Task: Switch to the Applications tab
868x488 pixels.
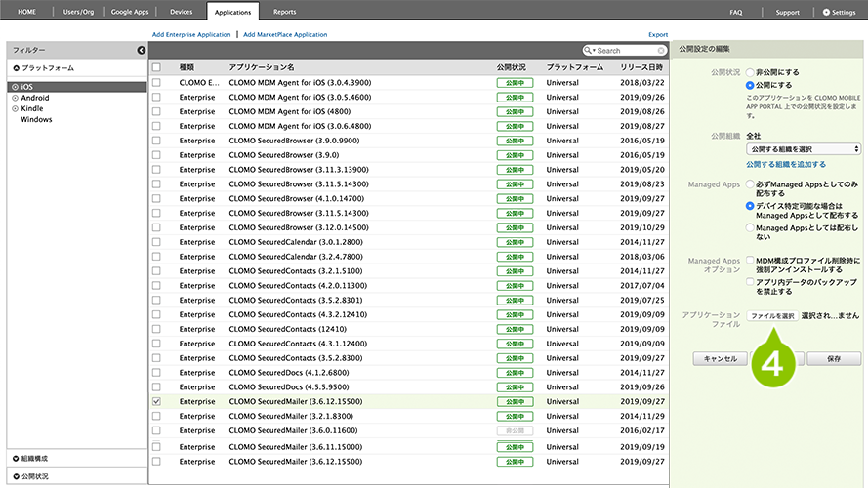Action: (x=232, y=12)
